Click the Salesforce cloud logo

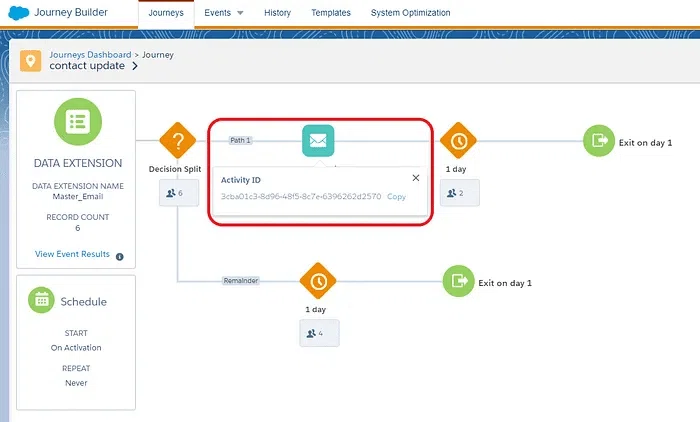(x=18, y=13)
